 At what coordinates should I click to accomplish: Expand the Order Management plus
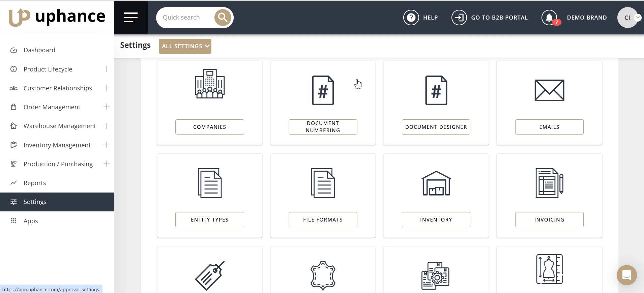pyautogui.click(x=107, y=107)
